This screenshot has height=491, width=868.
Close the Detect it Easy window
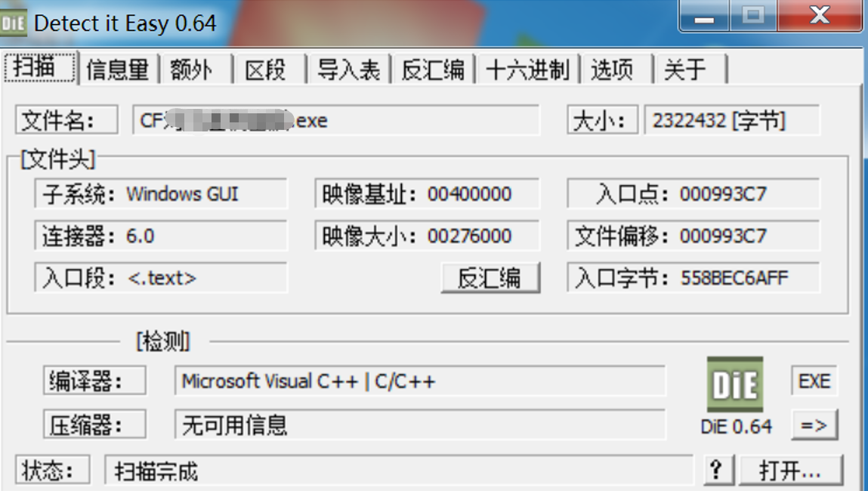point(820,16)
